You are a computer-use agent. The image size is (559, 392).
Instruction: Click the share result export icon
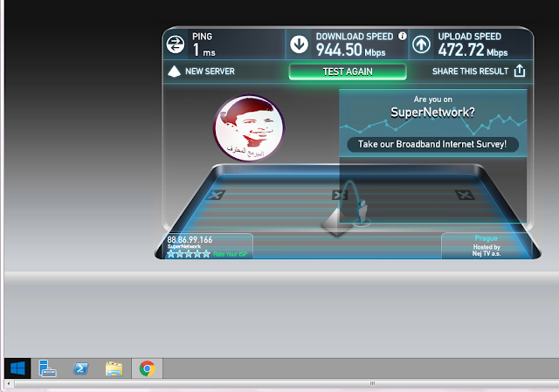(x=520, y=71)
